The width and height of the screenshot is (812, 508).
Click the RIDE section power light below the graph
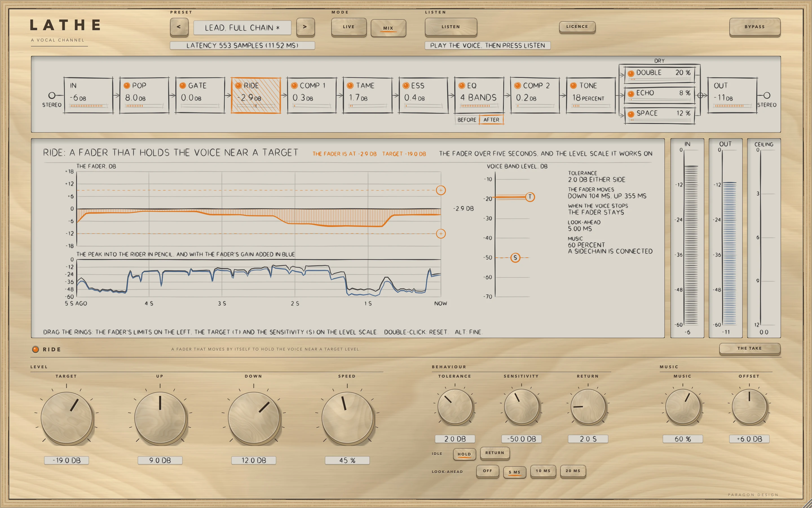(35, 349)
